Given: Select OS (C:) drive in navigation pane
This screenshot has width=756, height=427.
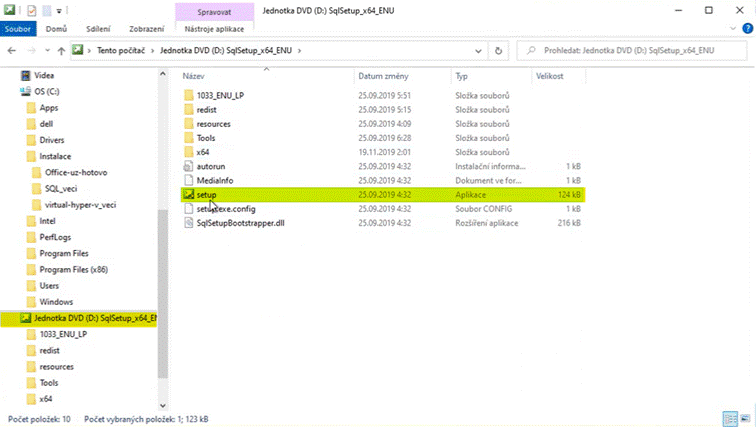Looking at the screenshot, I should click(x=47, y=92).
